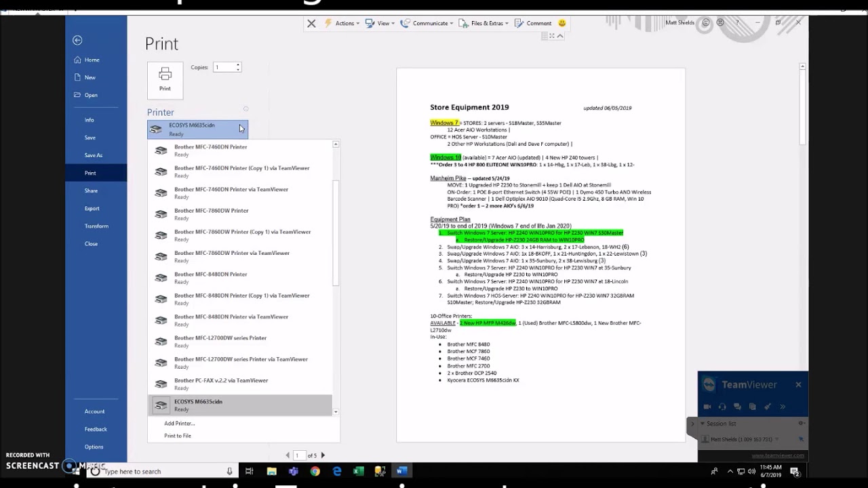
Task: Choose Brother MFC-8480DN Printer
Action: [240, 278]
